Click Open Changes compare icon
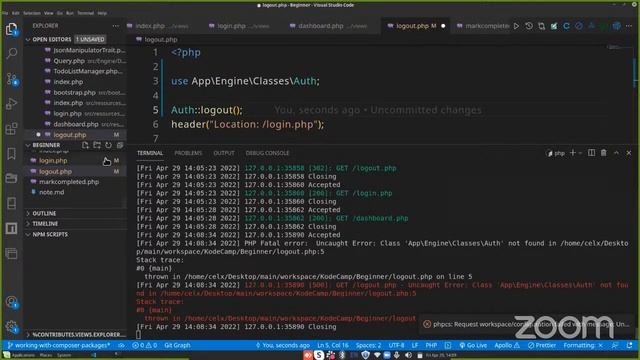Viewport: 640px width, 360px height. pos(541,26)
